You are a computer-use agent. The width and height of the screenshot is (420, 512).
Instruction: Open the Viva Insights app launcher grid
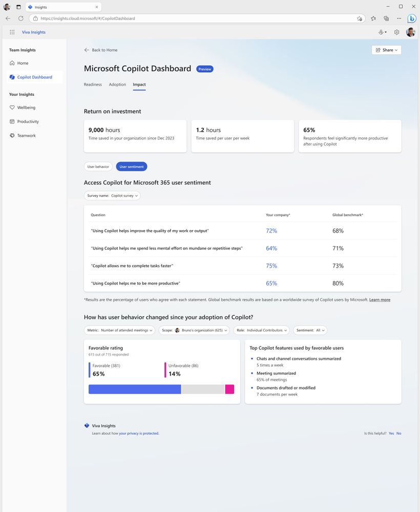[12, 32]
